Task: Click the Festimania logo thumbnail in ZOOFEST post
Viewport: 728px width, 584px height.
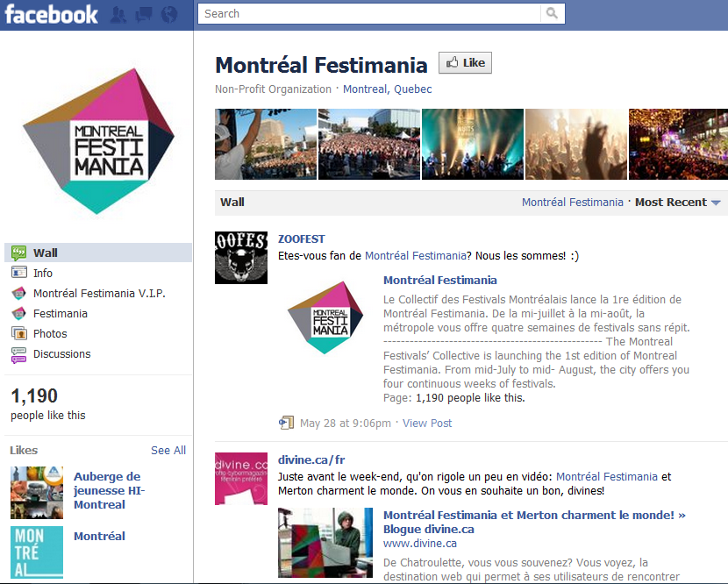Action: pos(325,317)
